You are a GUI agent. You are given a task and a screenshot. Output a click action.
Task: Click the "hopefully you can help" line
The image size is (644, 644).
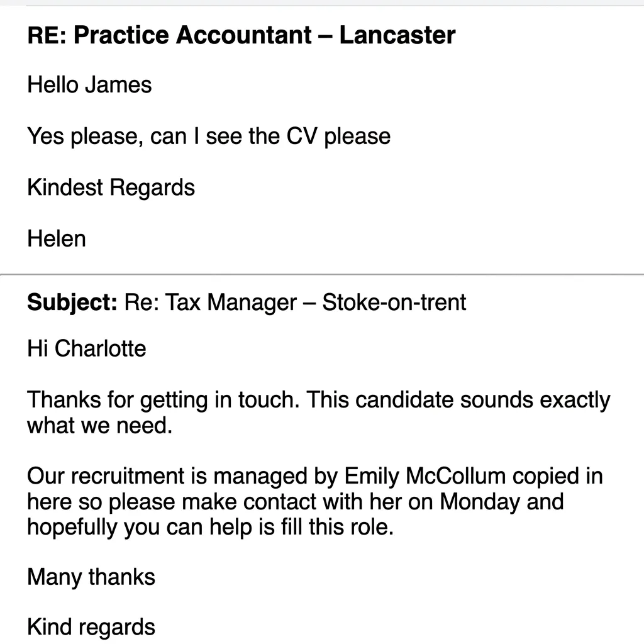(210, 527)
